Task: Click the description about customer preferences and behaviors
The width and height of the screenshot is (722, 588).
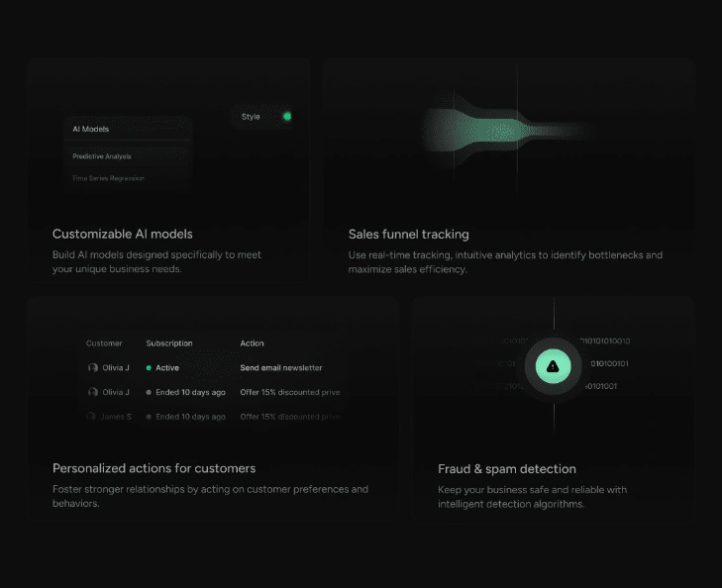Action: (x=210, y=496)
